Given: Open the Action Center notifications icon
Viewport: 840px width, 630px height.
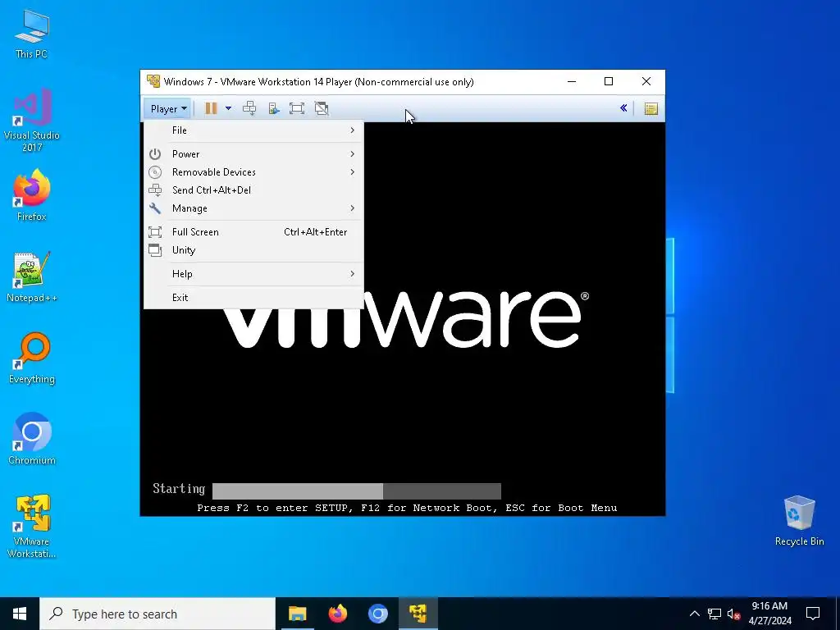Looking at the screenshot, I should coord(813,614).
